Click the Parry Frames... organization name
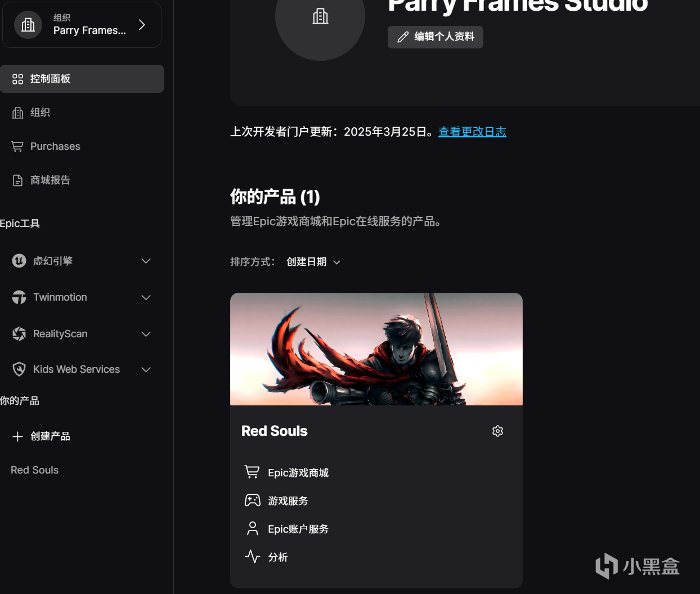 (89, 30)
